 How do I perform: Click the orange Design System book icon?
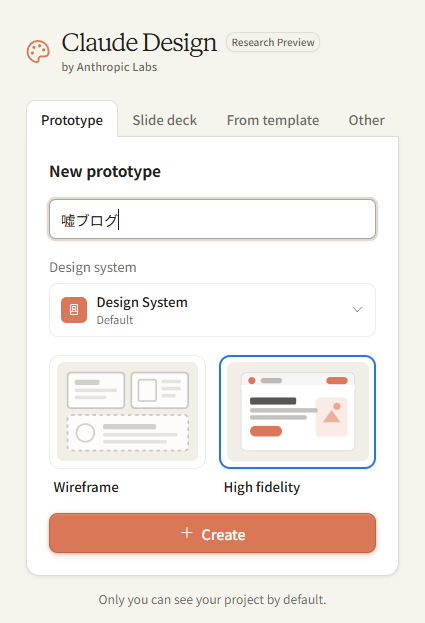tap(74, 310)
